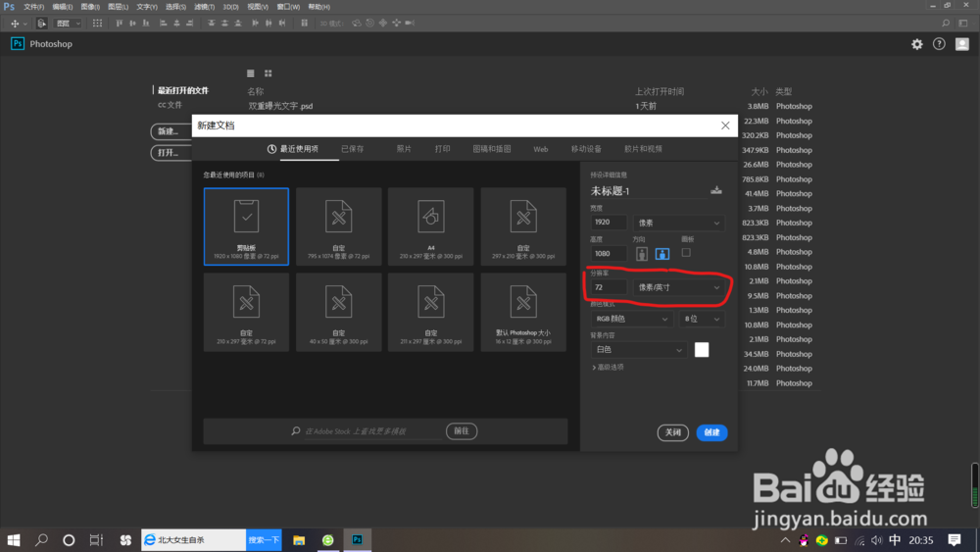980x552 pixels.
Task: Open the auto-select 图层 dropdown
Action: 69,24
